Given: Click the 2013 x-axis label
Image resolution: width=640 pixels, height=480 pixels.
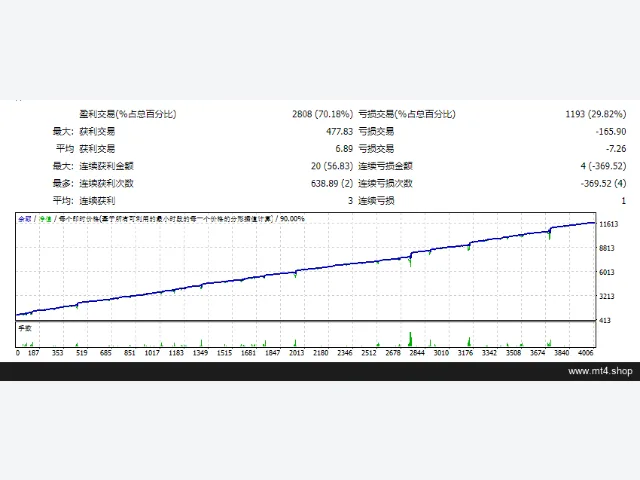Looking at the screenshot, I should (x=297, y=353).
